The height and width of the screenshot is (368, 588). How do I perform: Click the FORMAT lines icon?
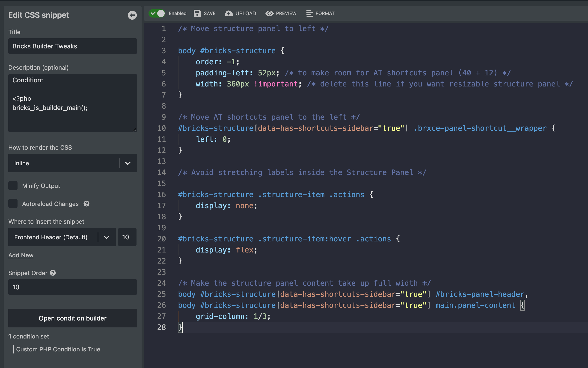(x=309, y=13)
